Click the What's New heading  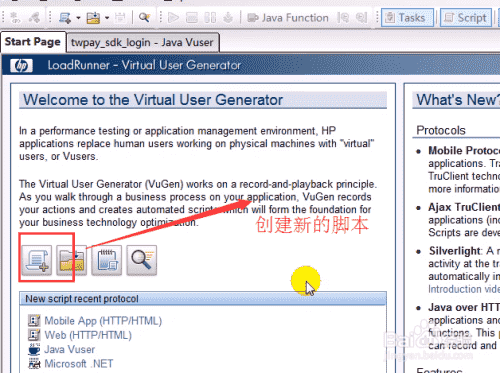[x=458, y=100]
